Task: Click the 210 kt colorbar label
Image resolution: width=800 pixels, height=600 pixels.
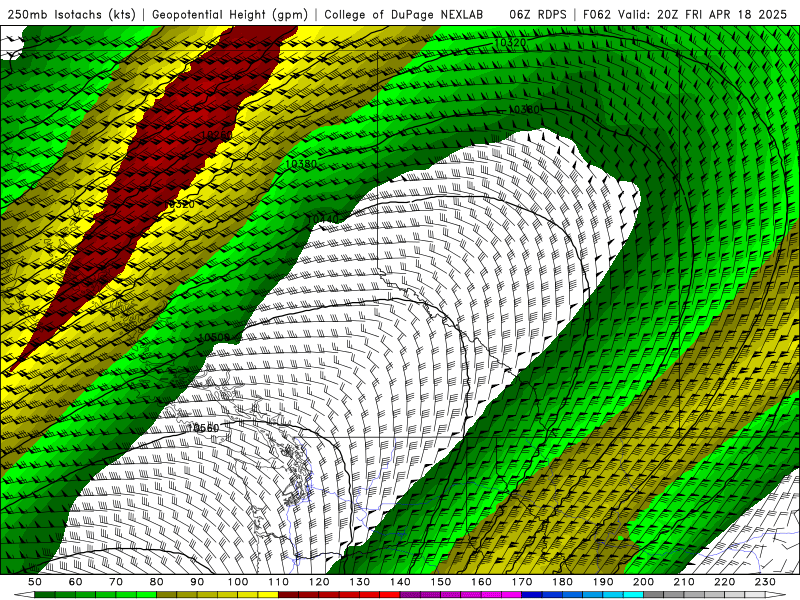Action: [x=685, y=582]
